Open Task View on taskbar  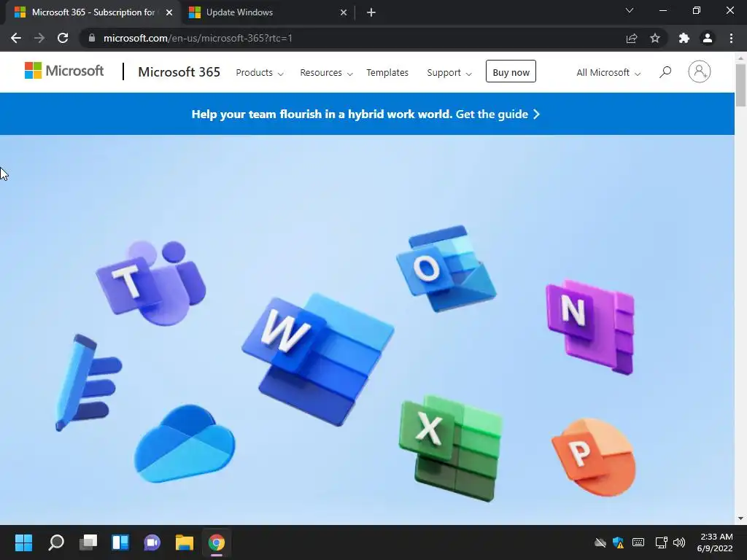pos(88,542)
